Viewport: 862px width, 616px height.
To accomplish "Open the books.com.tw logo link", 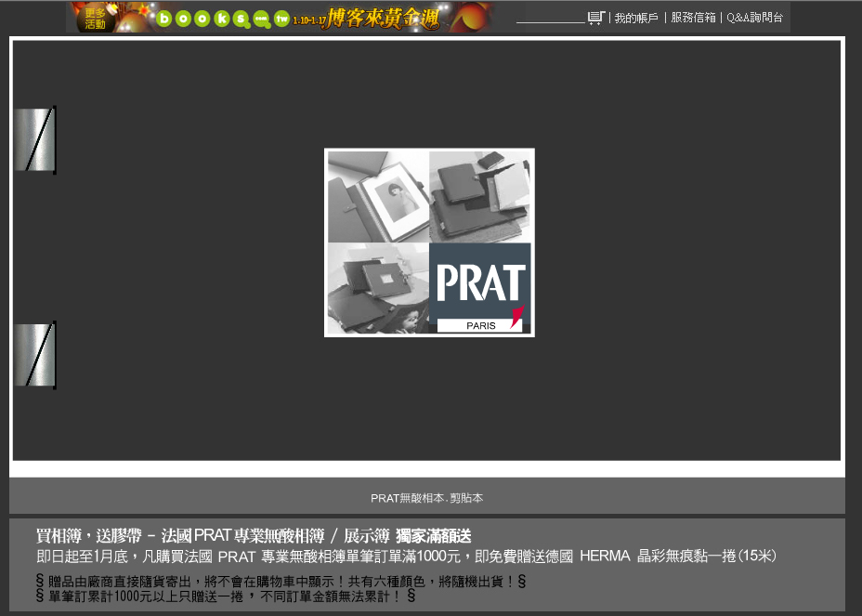I will point(223,19).
